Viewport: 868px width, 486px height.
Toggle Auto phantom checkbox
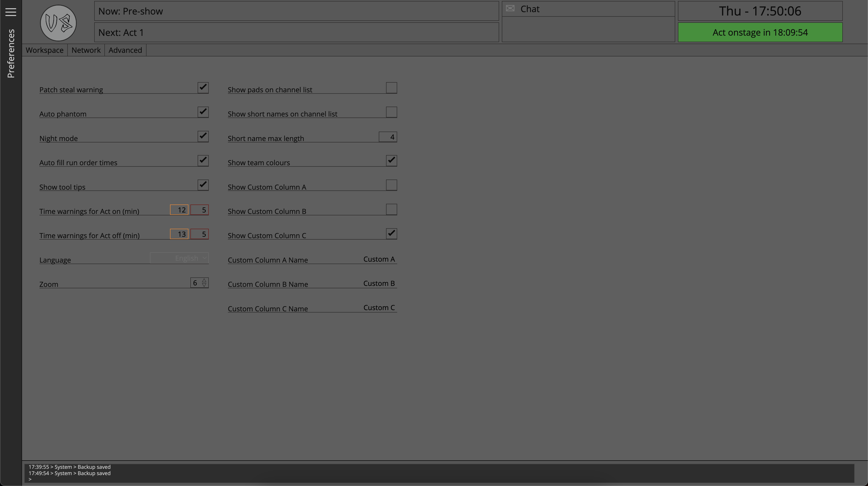coord(203,112)
